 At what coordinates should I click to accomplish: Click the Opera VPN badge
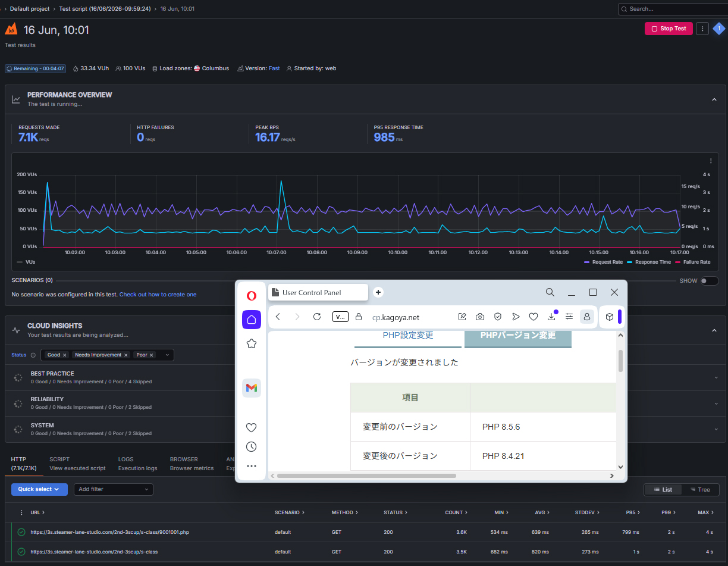(x=340, y=317)
